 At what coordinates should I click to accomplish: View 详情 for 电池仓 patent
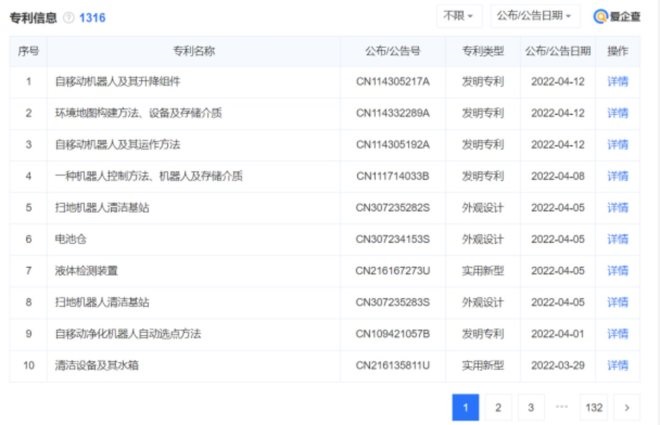point(618,239)
